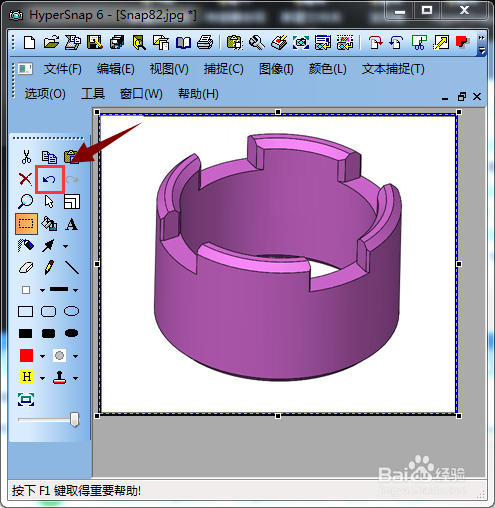Click the Resize diagonal arrow icon

click(x=441, y=43)
